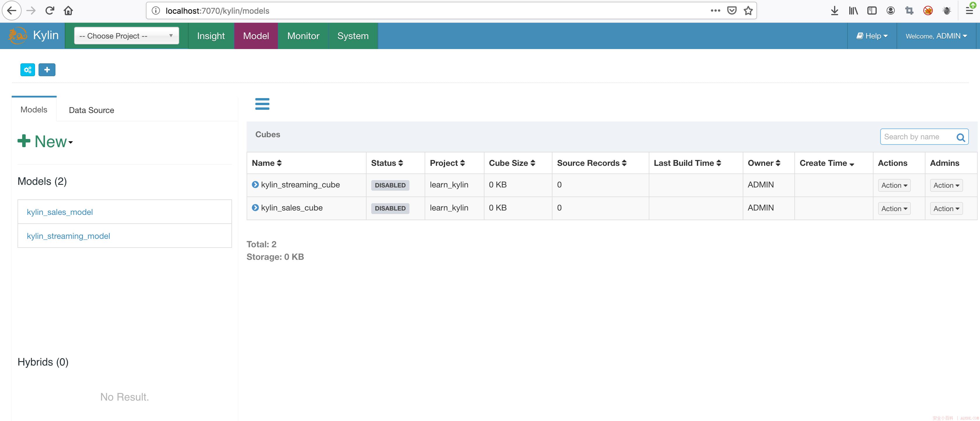Image resolution: width=980 pixels, height=421 pixels.
Task: Open the green New dropdown
Action: pyautogui.click(x=45, y=141)
